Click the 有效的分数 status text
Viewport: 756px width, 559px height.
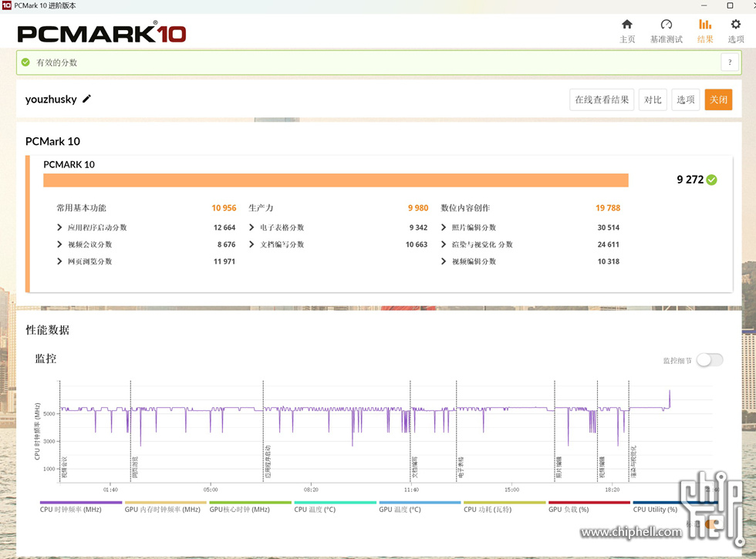(57, 62)
